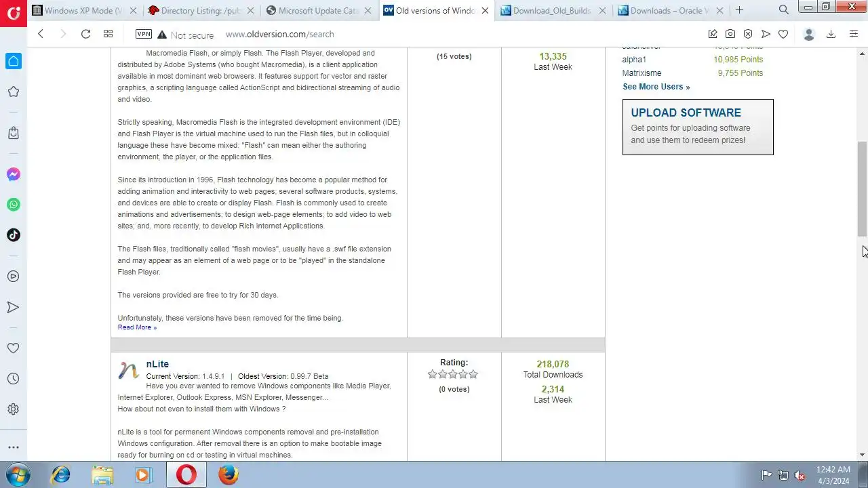This screenshot has height=488, width=868.
Task: Open the Opera account profile icon
Action: point(808,34)
